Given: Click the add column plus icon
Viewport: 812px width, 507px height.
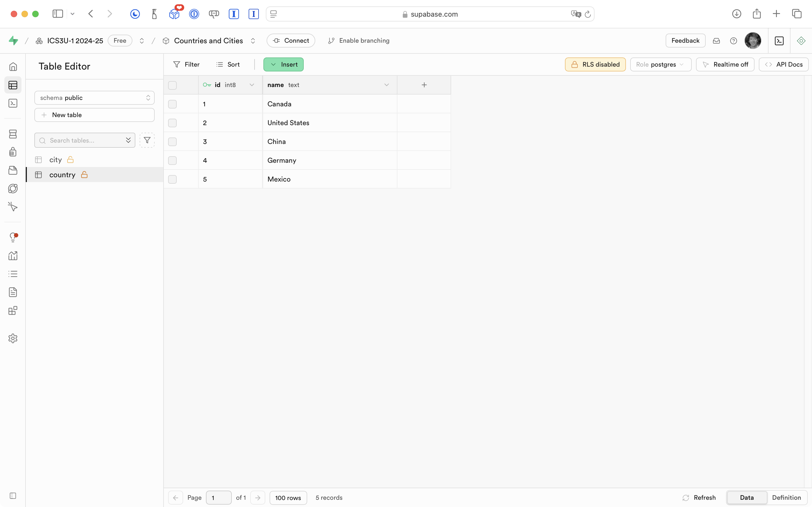Looking at the screenshot, I should pos(424,85).
